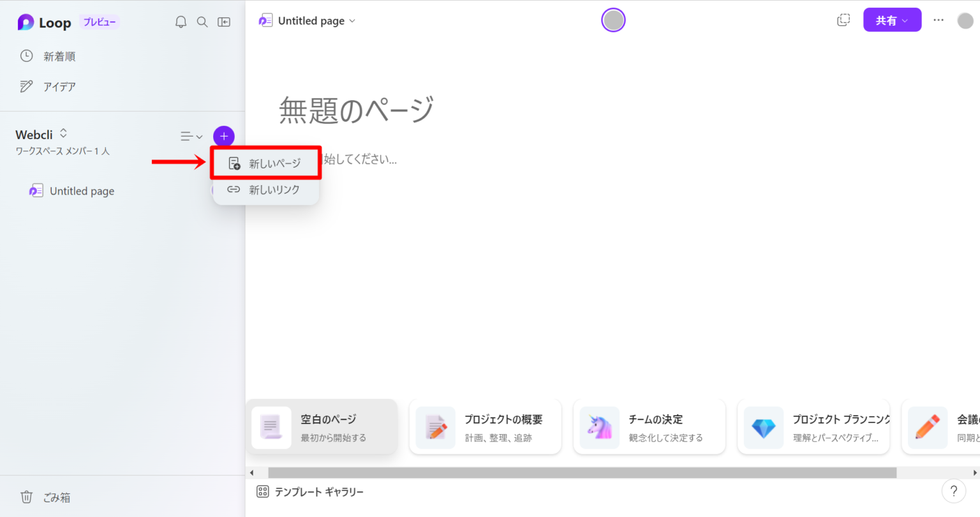
Task: Select 新しいリンク from the menu
Action: click(x=265, y=189)
